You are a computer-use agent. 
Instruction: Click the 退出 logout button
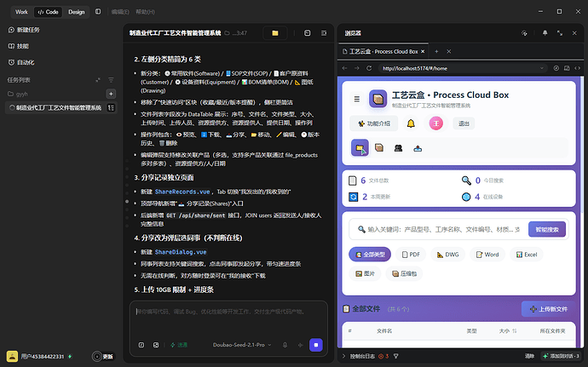464,123
